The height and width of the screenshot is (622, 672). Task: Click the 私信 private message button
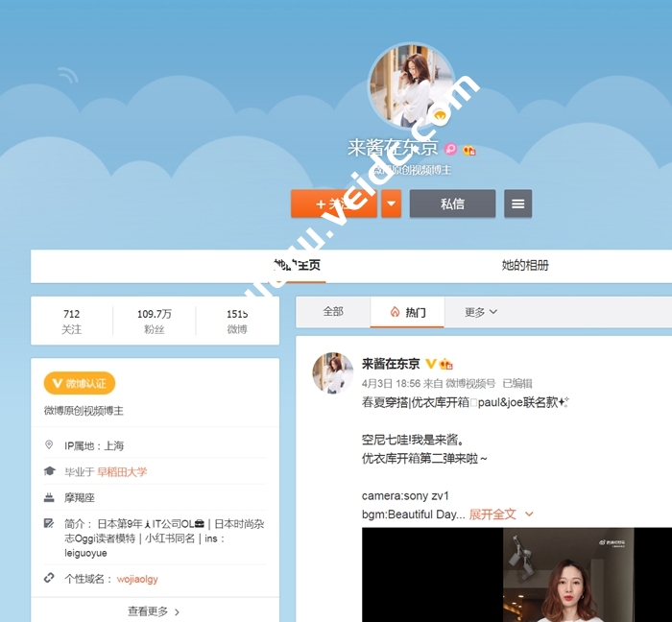pos(452,203)
